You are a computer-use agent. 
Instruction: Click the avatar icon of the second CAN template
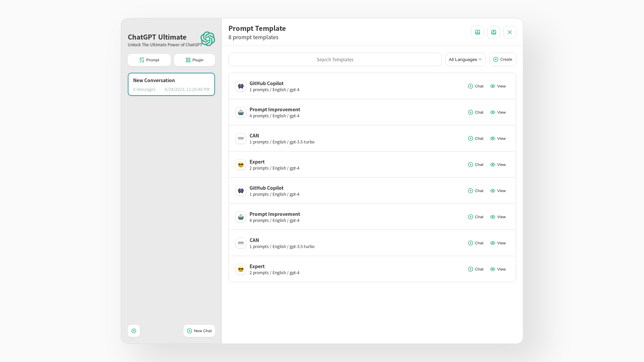click(x=241, y=243)
